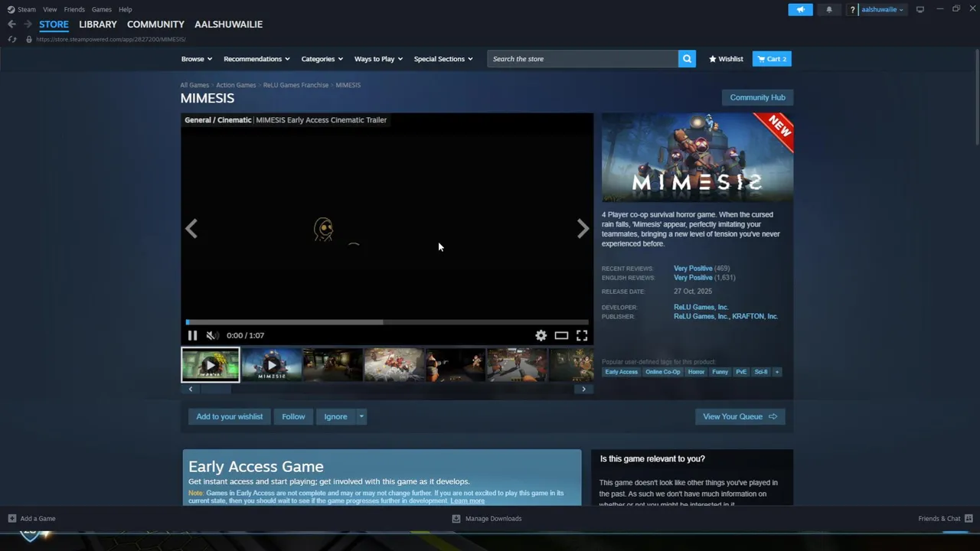
Task: Expand the Browse dropdown
Action: 197,59
